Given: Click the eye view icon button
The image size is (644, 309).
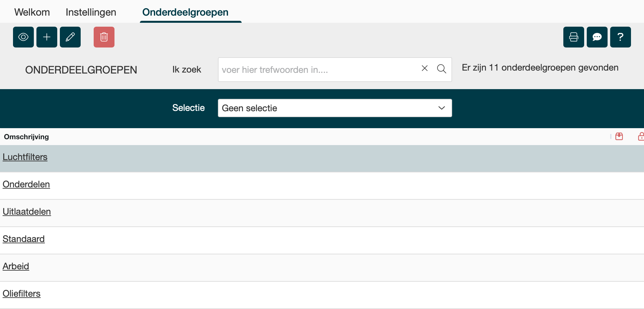Looking at the screenshot, I should tap(23, 37).
